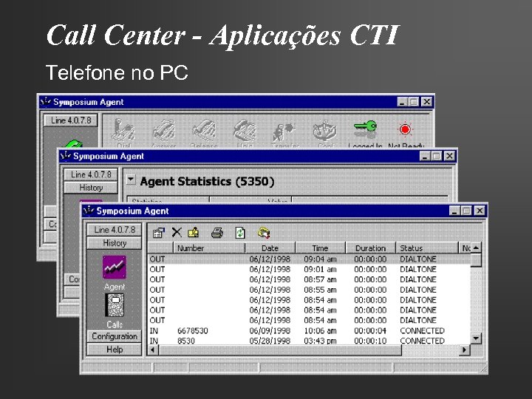Click the green arrows refresh icon

(x=240, y=233)
